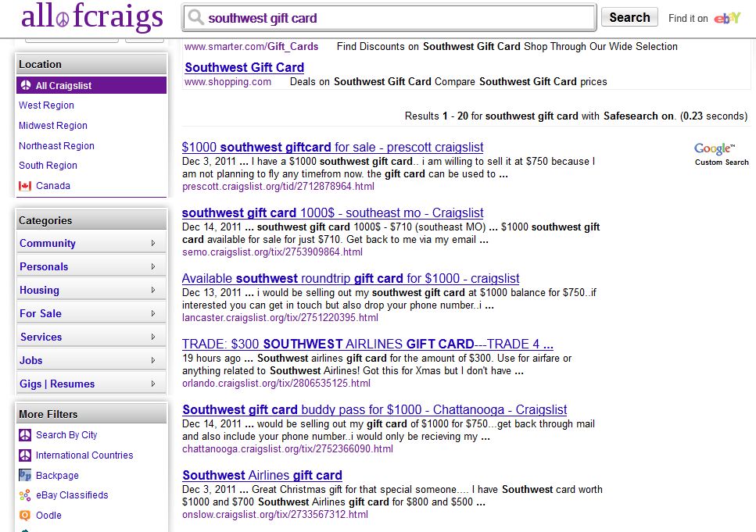The width and height of the screenshot is (756, 532).
Task: Click the peace symbol icon beside All Craigslist
Action: pyautogui.click(x=26, y=85)
